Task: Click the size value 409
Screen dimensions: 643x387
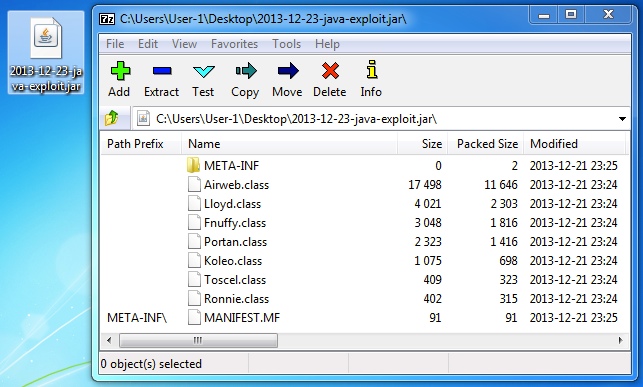Action: pos(432,280)
